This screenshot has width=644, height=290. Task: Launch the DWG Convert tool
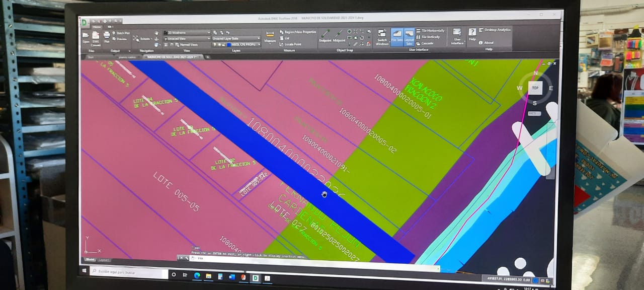(96, 37)
